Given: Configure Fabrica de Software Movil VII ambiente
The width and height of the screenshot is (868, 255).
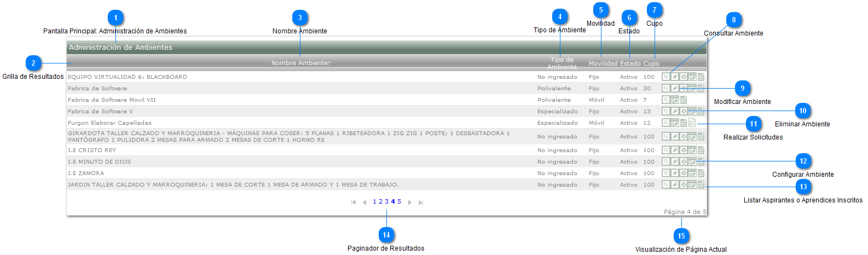Looking at the screenshot, I should click(675, 100).
